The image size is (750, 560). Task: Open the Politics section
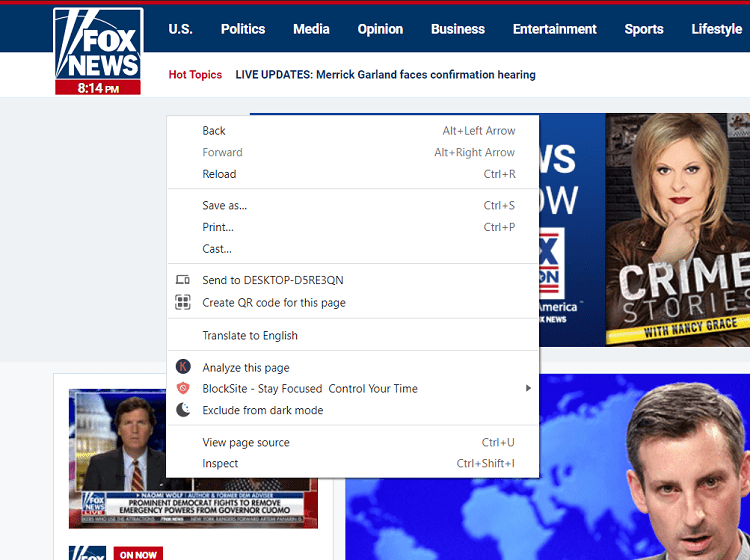(243, 29)
